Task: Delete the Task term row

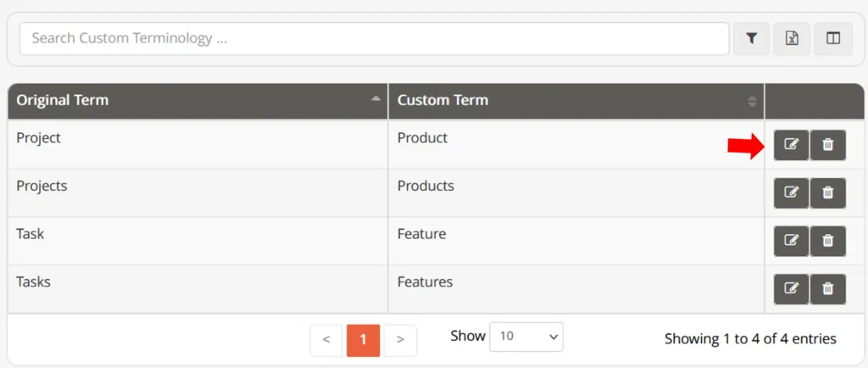Action: tap(827, 241)
